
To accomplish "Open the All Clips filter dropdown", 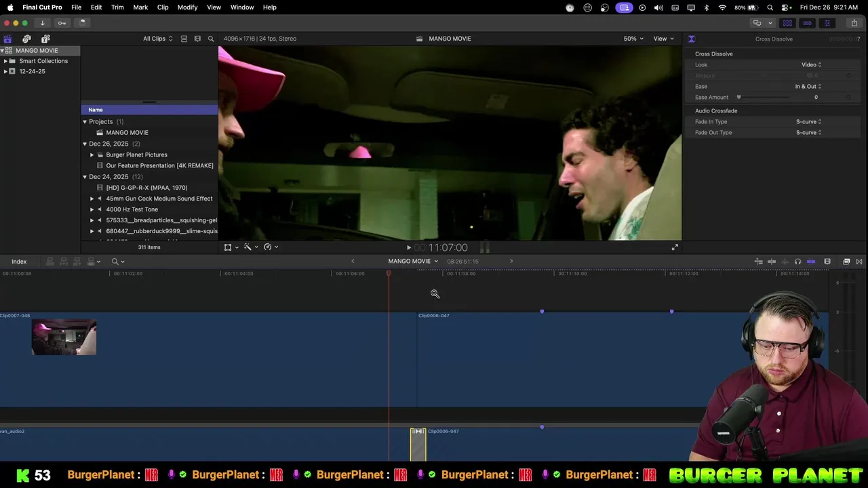I will [x=157, y=39].
